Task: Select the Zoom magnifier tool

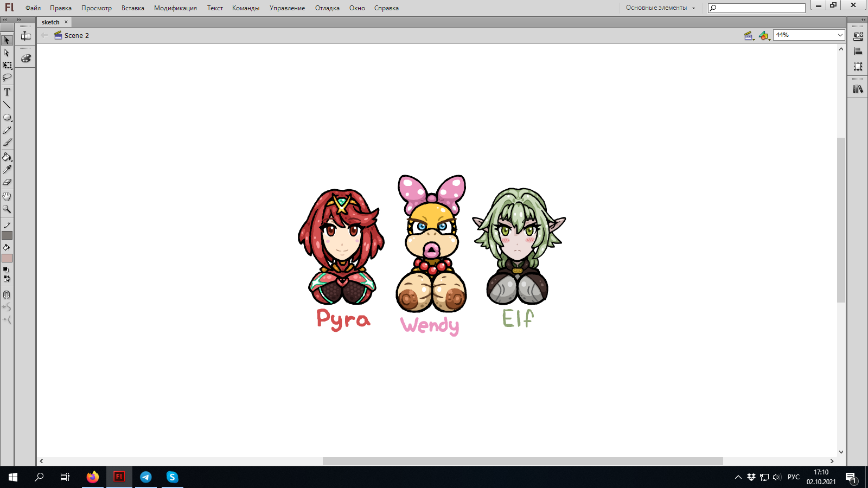Action: 7,209
